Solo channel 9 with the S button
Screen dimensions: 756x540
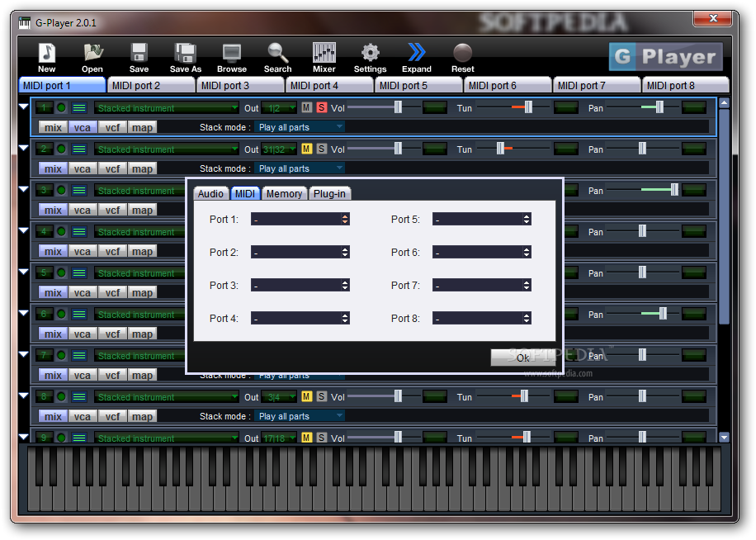click(322, 438)
